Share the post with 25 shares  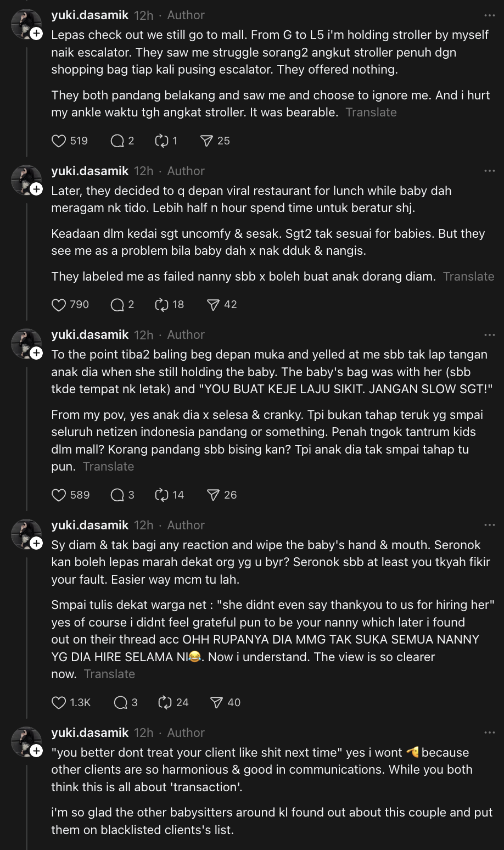tap(206, 141)
